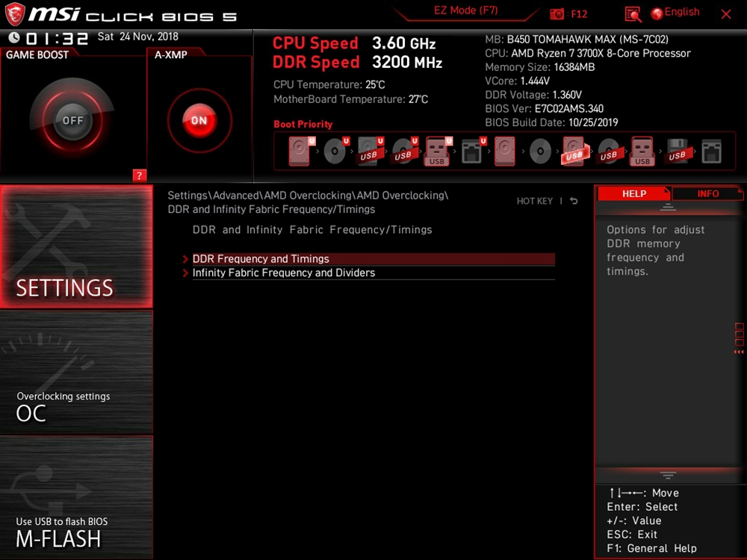This screenshot has width=747, height=560.
Task: Click the red question mark help icon
Action: [x=139, y=175]
